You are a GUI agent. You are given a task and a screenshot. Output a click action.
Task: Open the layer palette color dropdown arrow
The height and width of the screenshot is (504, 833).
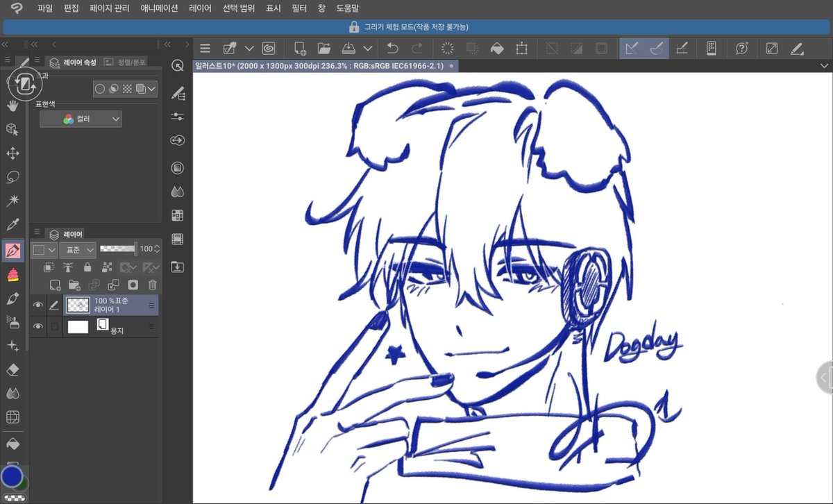(53, 249)
